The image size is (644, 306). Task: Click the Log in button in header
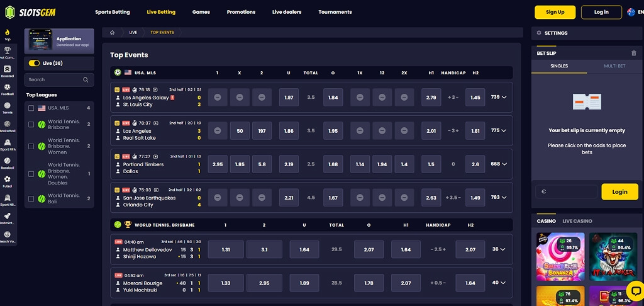tap(601, 13)
